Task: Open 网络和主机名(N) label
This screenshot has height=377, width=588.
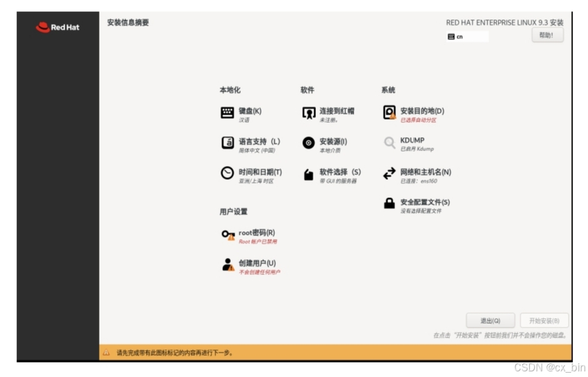Action: pos(425,172)
